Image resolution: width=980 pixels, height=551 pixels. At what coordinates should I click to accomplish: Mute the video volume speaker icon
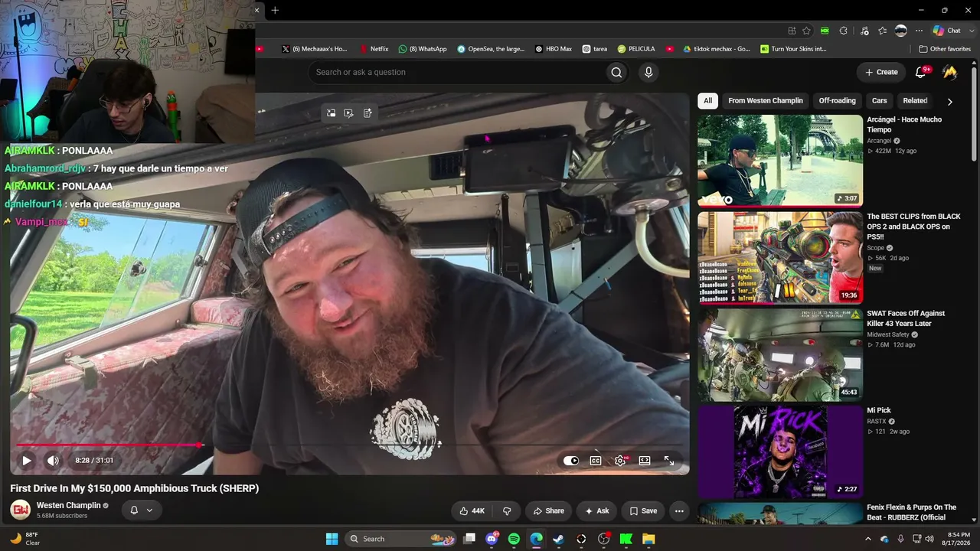coord(53,461)
